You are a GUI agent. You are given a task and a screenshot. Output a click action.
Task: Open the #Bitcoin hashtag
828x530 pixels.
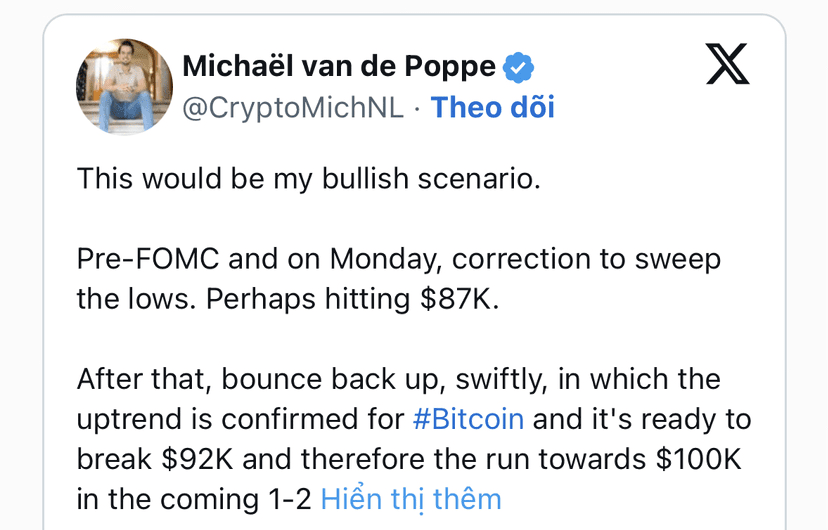tap(468, 419)
